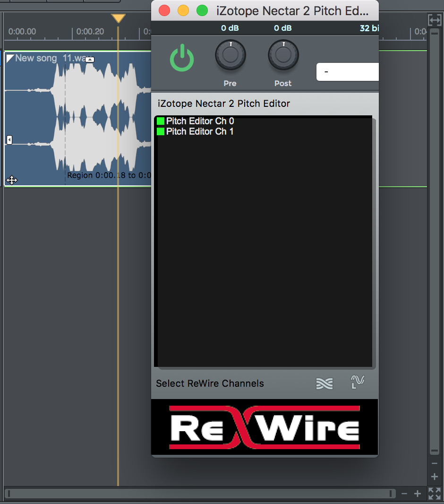Screen dimensions: 444x504
Task: Click the minus icon beside the horizontal scrollbar
Action: click(x=404, y=494)
